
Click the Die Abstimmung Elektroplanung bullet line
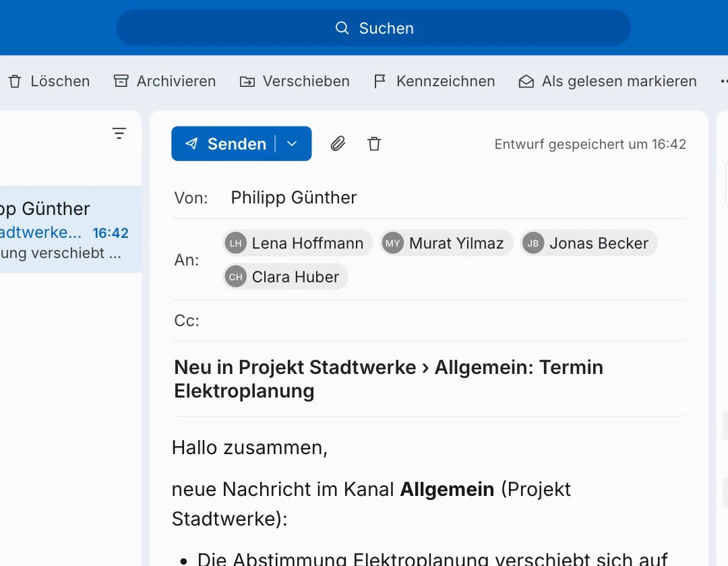pos(432,558)
